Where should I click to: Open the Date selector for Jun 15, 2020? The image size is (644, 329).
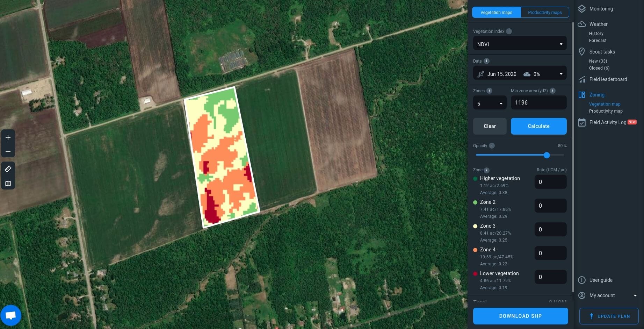pos(520,74)
